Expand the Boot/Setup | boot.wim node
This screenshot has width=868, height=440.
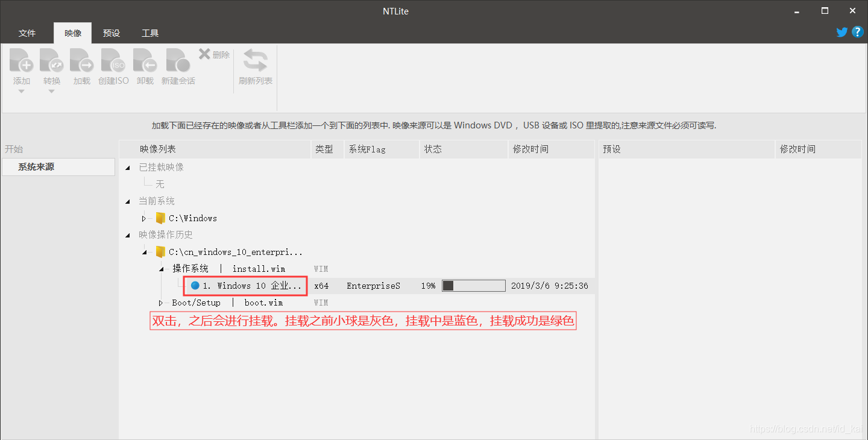coord(161,303)
